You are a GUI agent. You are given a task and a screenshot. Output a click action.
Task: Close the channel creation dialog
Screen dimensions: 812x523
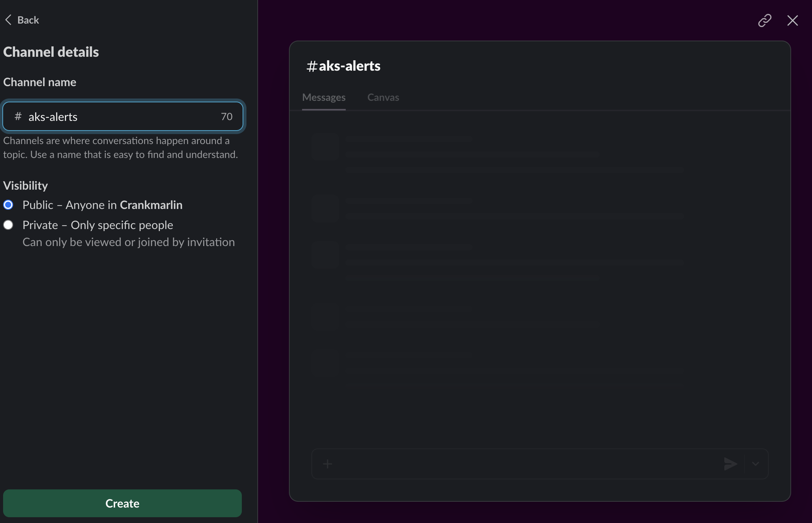coord(792,20)
